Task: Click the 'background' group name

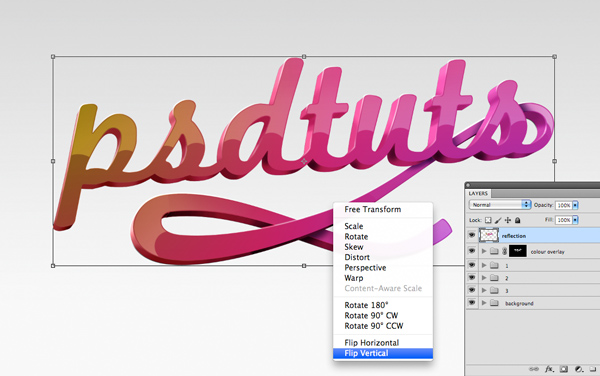Action: [519, 304]
